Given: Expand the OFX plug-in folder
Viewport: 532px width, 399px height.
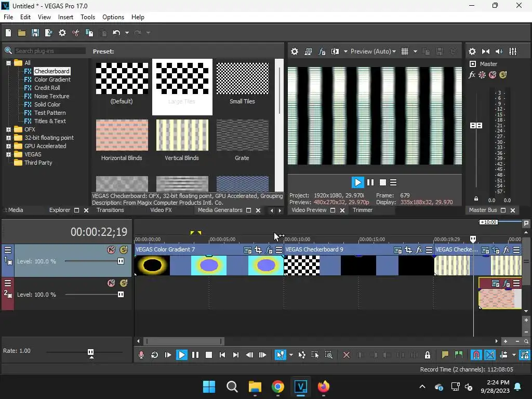Looking at the screenshot, I should click(8, 129).
